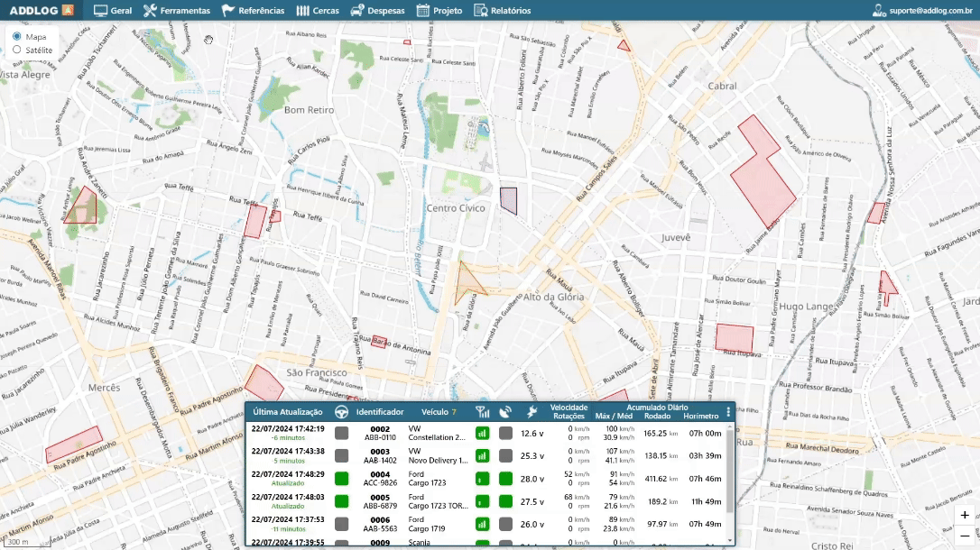Zoom out the map with minus button

click(965, 536)
